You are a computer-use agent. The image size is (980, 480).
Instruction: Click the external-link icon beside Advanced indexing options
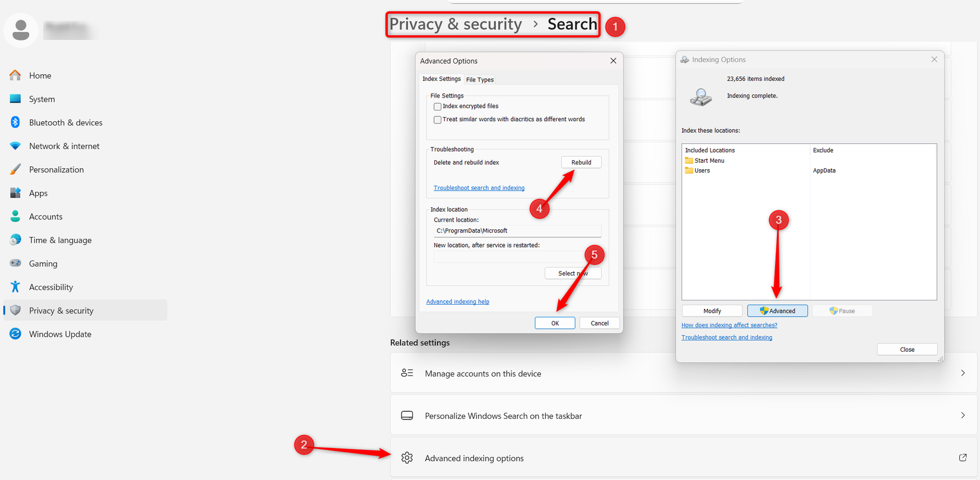tap(962, 457)
